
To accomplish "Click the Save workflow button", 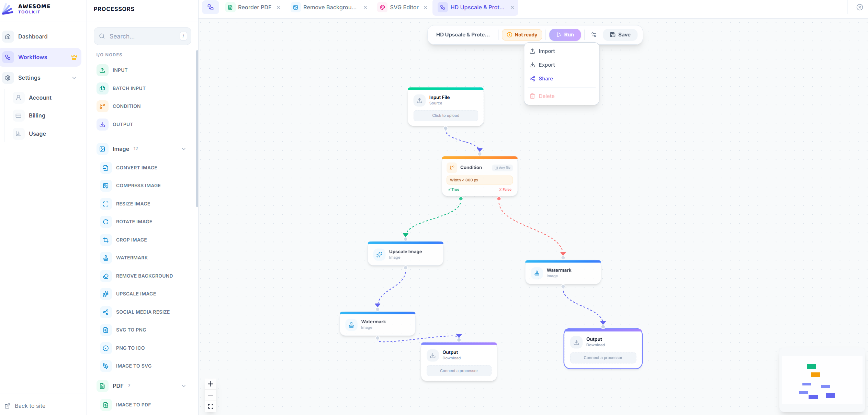I will (x=620, y=34).
